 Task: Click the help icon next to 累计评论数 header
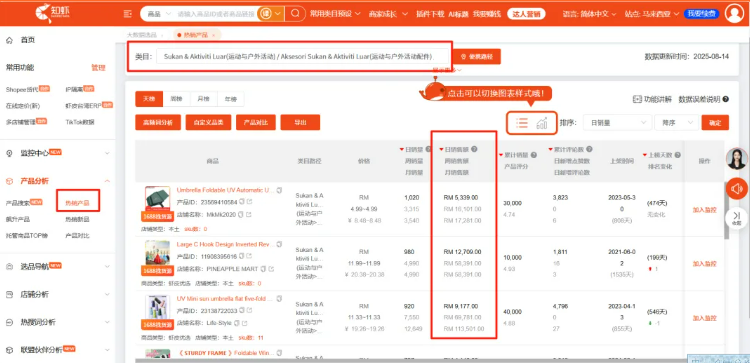tap(589, 149)
